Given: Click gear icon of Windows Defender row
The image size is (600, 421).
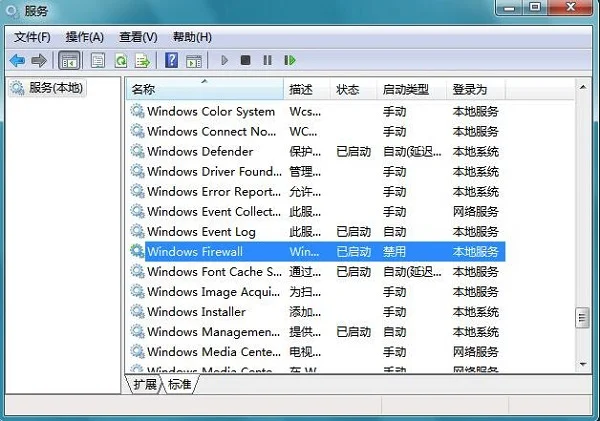Looking at the screenshot, I should [x=137, y=151].
